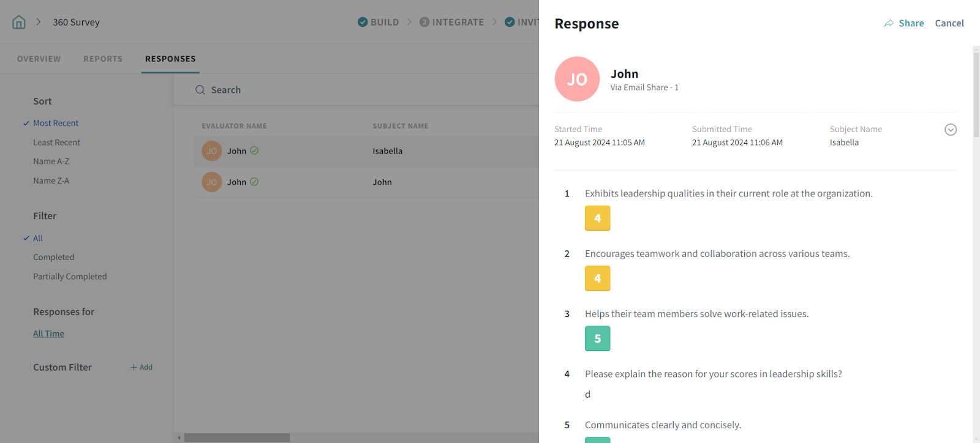Click the Share arrow icon
The image size is (980, 443).
click(x=889, y=23)
